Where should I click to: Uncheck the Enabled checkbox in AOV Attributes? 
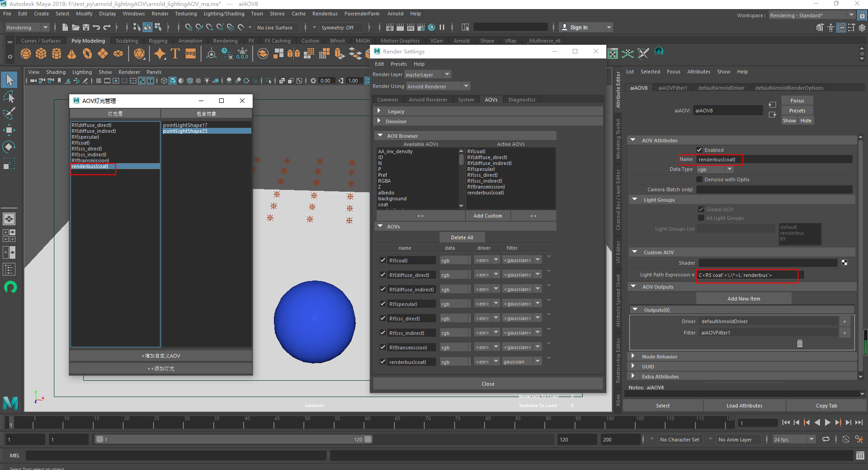(x=700, y=150)
